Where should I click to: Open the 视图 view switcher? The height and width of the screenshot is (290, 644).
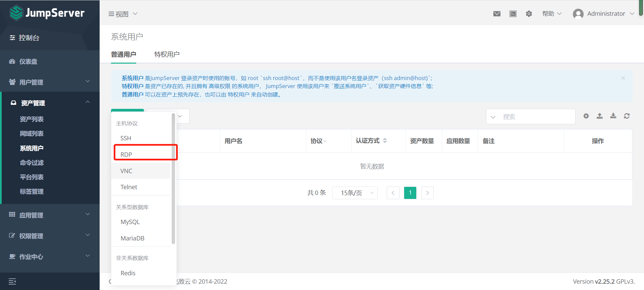coord(123,14)
